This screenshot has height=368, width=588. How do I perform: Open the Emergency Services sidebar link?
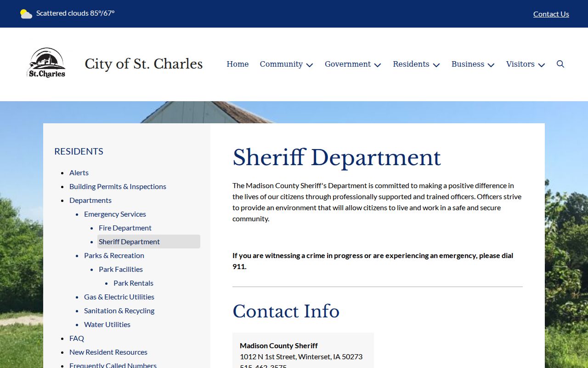pos(115,214)
